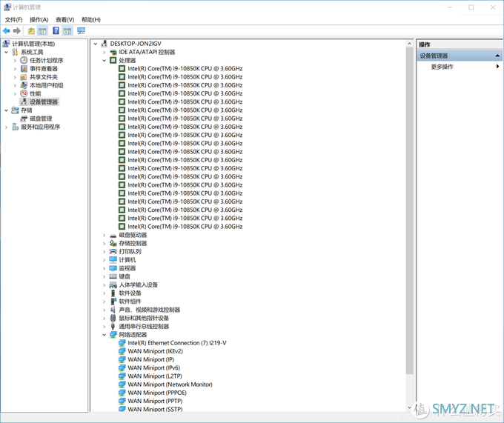Click the Disk drives category icon
The height and width of the screenshot is (423, 504).
(x=113, y=235)
